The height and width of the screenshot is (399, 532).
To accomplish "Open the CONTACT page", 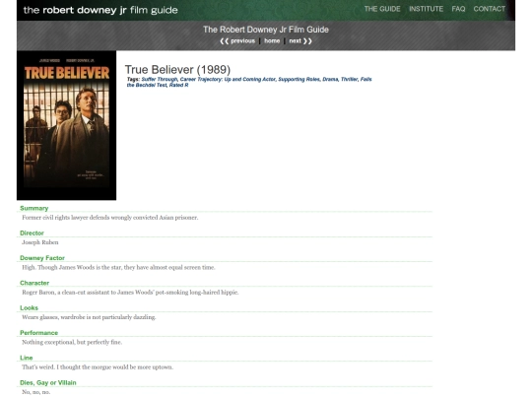I will point(490,9).
